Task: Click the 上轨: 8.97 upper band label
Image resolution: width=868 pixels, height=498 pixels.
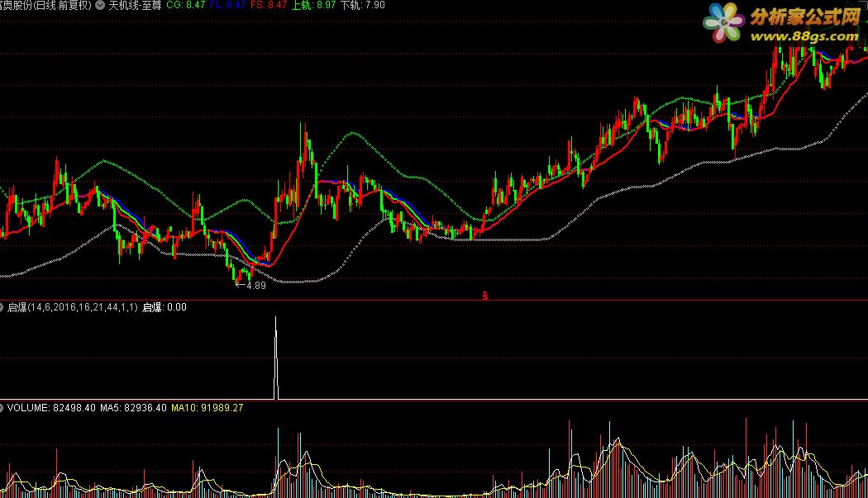Action: [x=313, y=5]
